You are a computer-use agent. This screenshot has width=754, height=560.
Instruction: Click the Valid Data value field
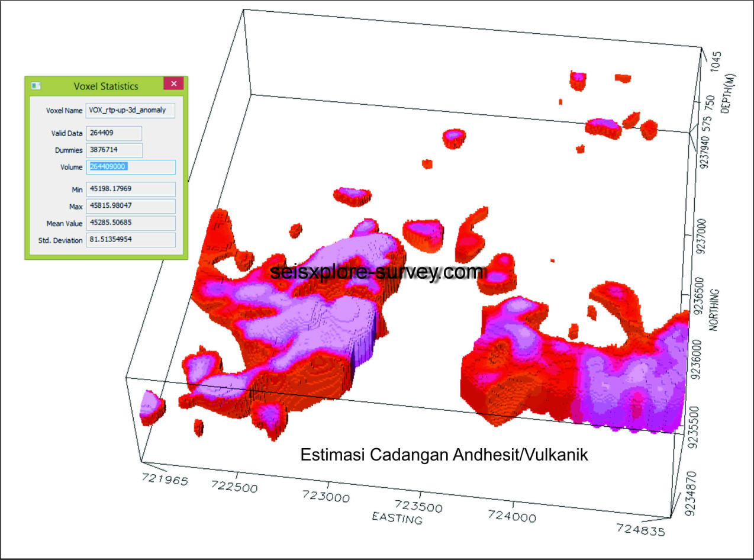(114, 133)
